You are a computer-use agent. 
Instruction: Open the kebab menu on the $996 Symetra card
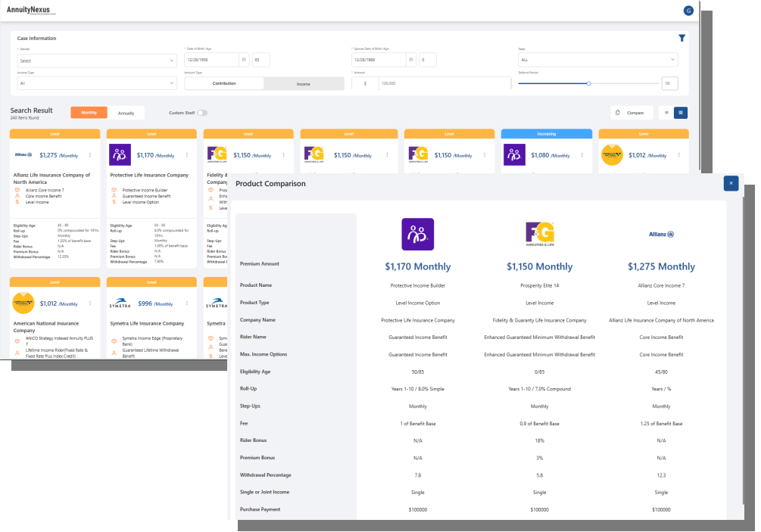pyautogui.click(x=187, y=303)
